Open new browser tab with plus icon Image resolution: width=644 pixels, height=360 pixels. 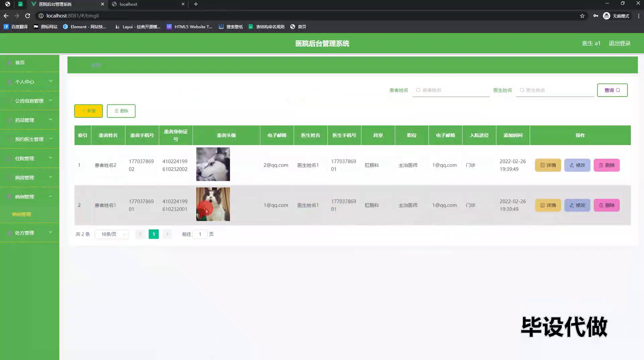[196, 4]
